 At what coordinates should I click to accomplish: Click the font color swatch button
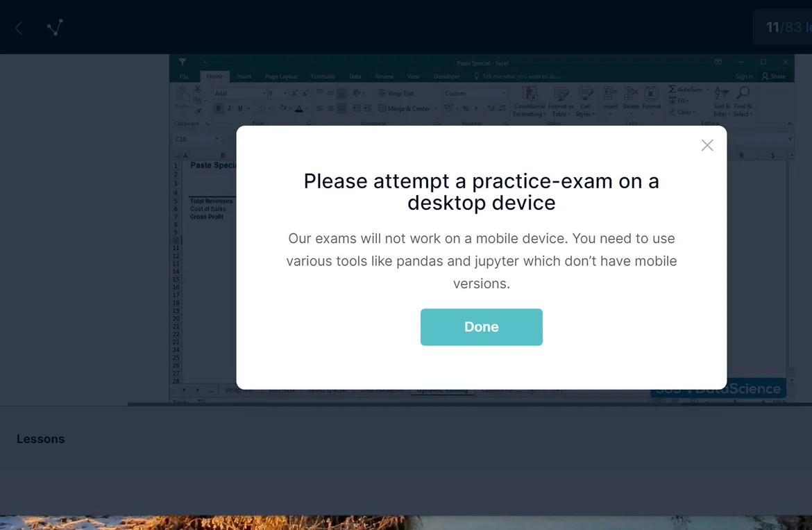[x=298, y=108]
